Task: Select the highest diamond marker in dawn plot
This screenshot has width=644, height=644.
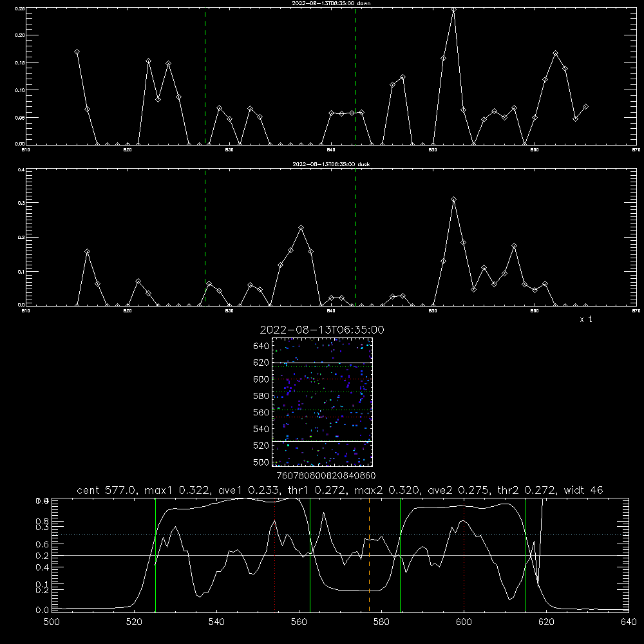Action: 453,10
